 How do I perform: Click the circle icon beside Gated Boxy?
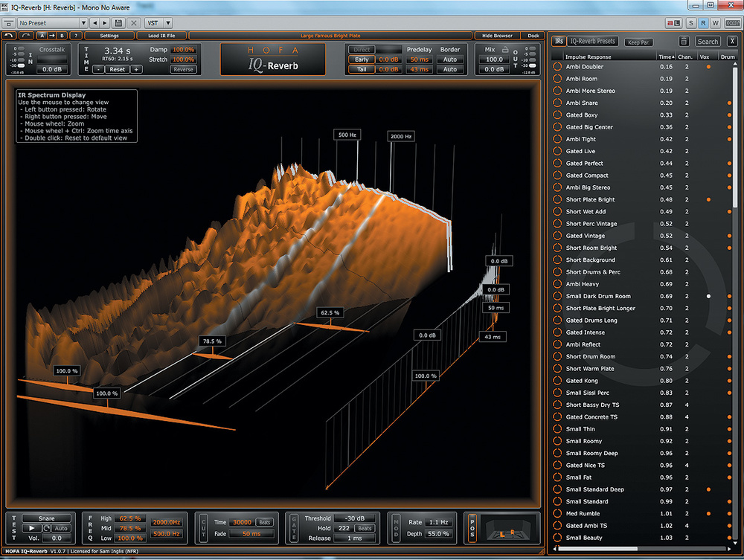pyautogui.click(x=557, y=115)
